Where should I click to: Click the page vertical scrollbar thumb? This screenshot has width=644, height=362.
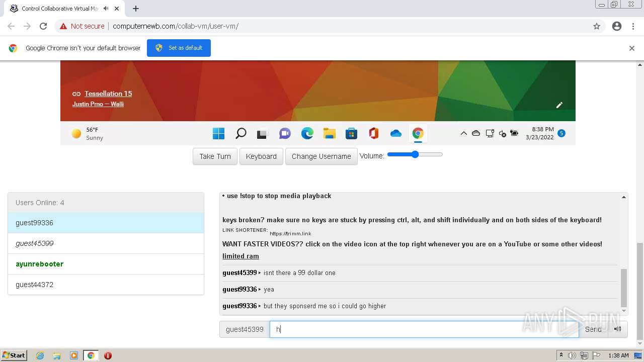639,291
